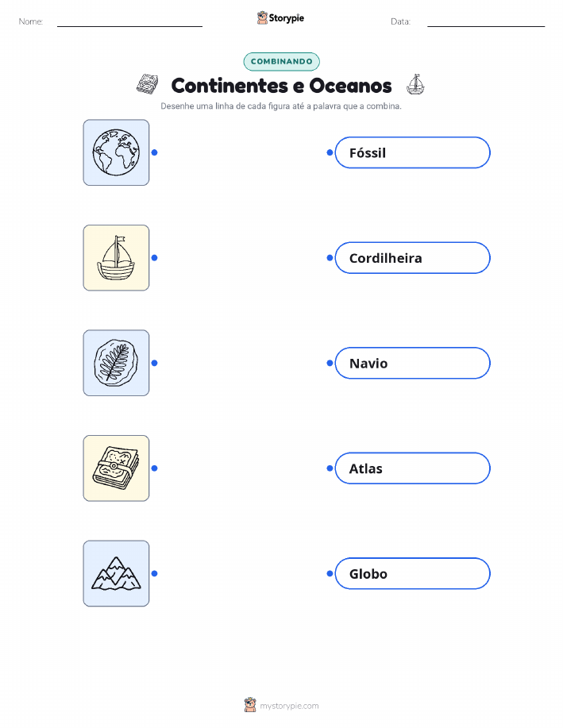Click the Storypie bear logo at top
The image size is (563, 728).
tap(263, 17)
